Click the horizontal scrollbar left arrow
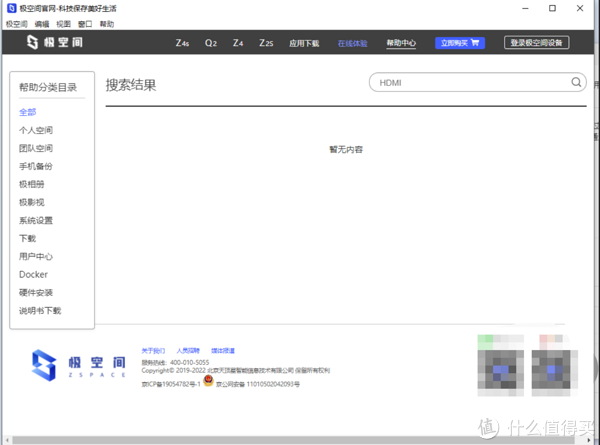The width and height of the screenshot is (600, 445). point(7,440)
